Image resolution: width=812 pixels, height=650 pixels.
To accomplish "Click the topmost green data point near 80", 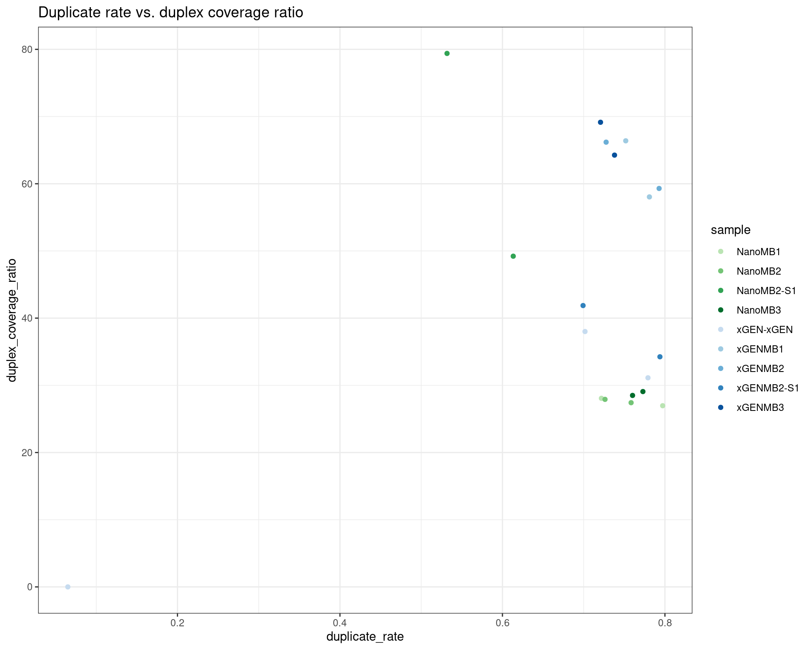I will pos(447,53).
